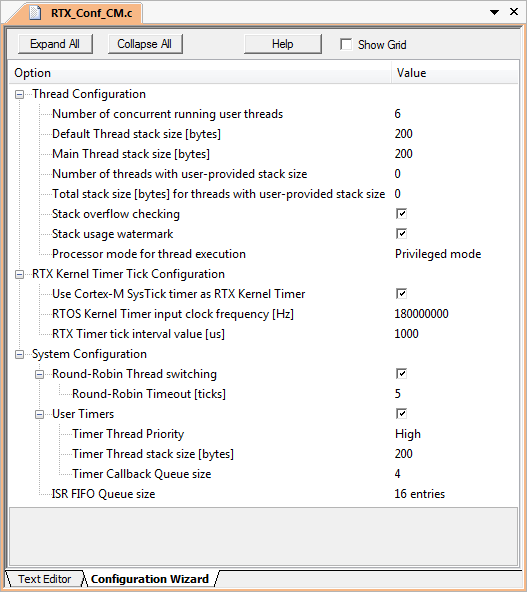Edit concurrent running user threads value 6

click(398, 114)
